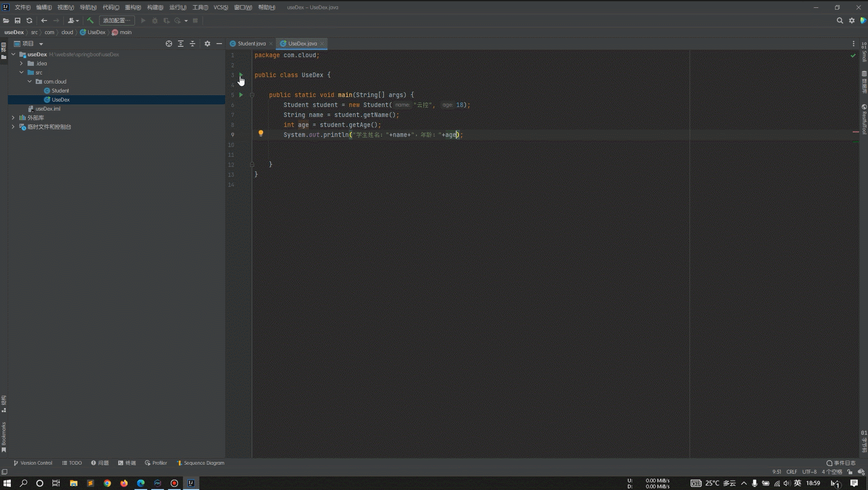Click the navigate back arrow icon
This screenshot has height=490, width=868.
pyautogui.click(x=44, y=21)
